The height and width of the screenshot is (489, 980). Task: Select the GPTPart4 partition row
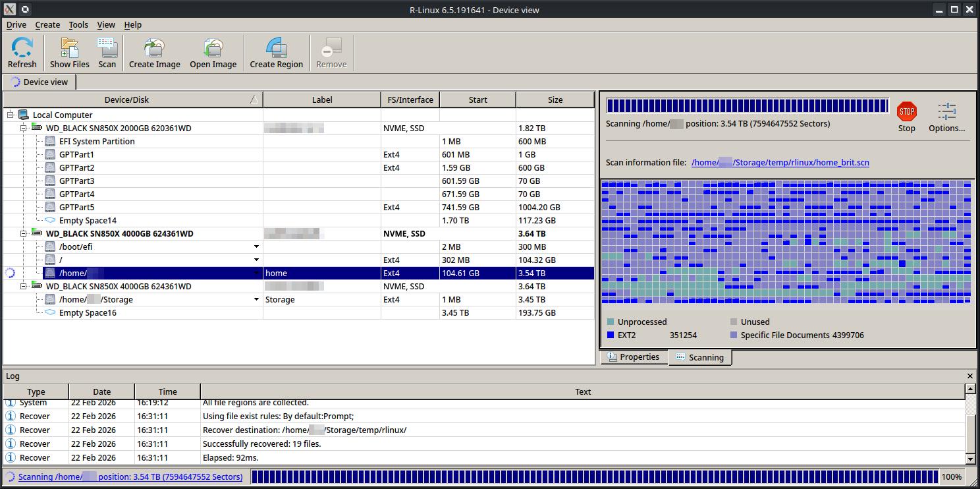click(x=299, y=194)
